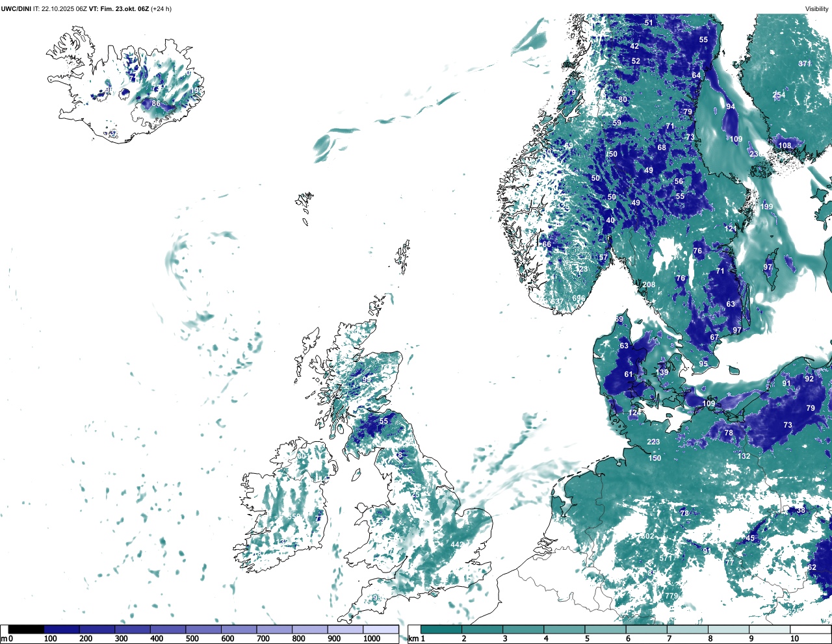Viewport: 832px width, 644px height.
Task: Click the '62' value at the right map edge
Action: [x=812, y=567]
